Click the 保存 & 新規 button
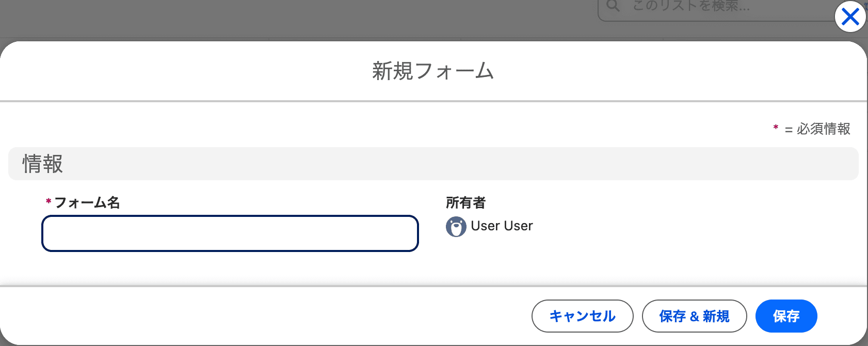 [x=694, y=316]
